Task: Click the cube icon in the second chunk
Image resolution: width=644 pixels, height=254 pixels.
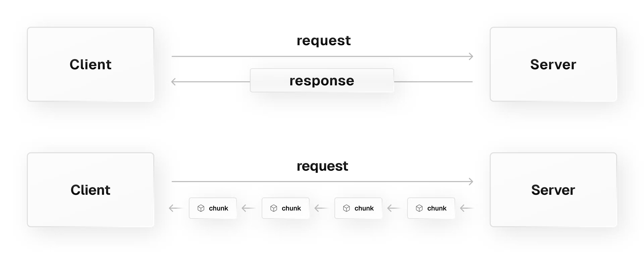Action: pos(274,208)
